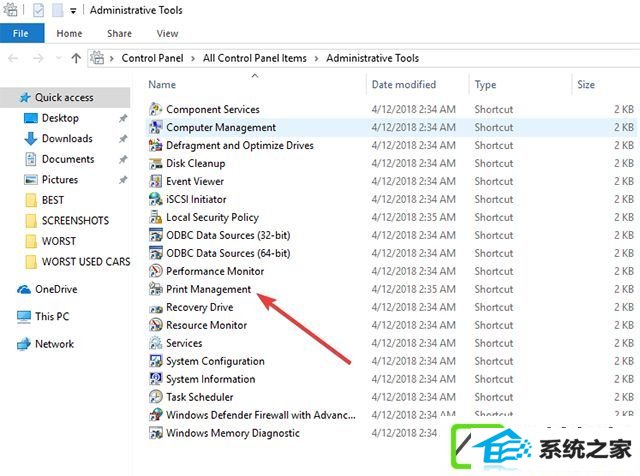Click the Task Scheduler icon
The width and height of the screenshot is (640, 476).
156,397
